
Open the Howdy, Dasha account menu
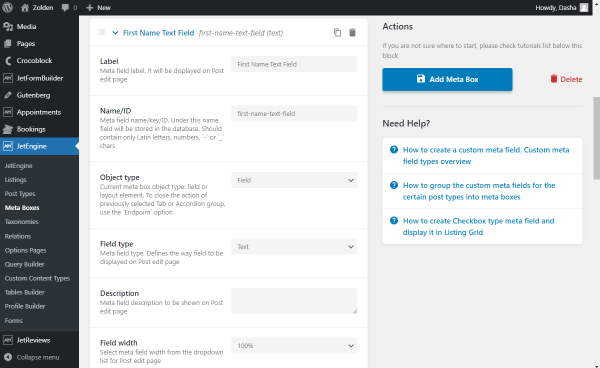click(561, 8)
